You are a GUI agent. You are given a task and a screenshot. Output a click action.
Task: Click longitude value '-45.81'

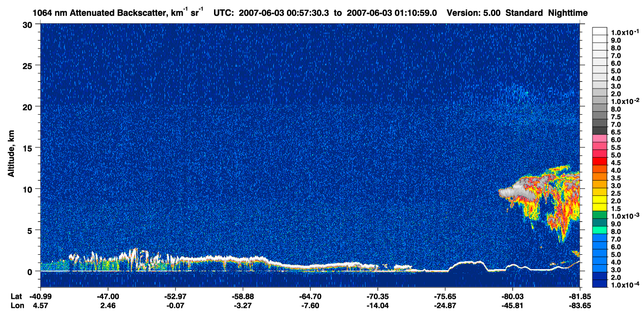point(513,305)
